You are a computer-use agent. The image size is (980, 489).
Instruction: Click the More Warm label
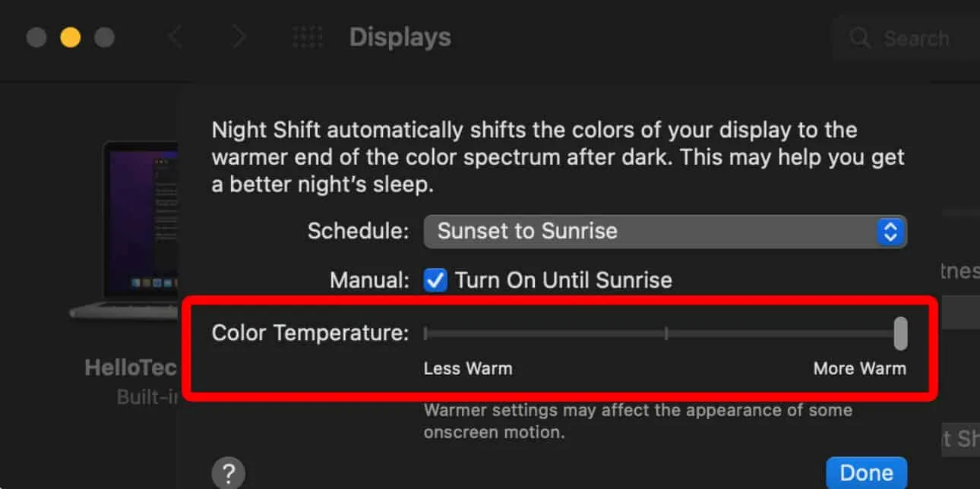coord(860,369)
